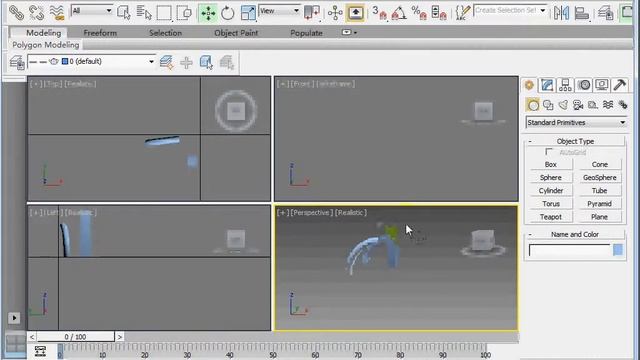Open the selection filter All dropdown
Image resolution: width=640 pixels, height=360 pixels.
point(92,11)
